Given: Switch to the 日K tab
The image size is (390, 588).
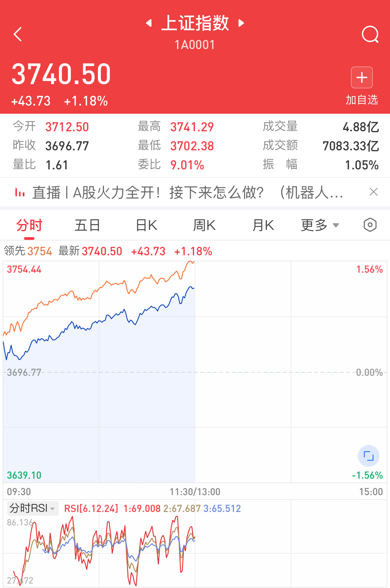Looking at the screenshot, I should click(146, 225).
